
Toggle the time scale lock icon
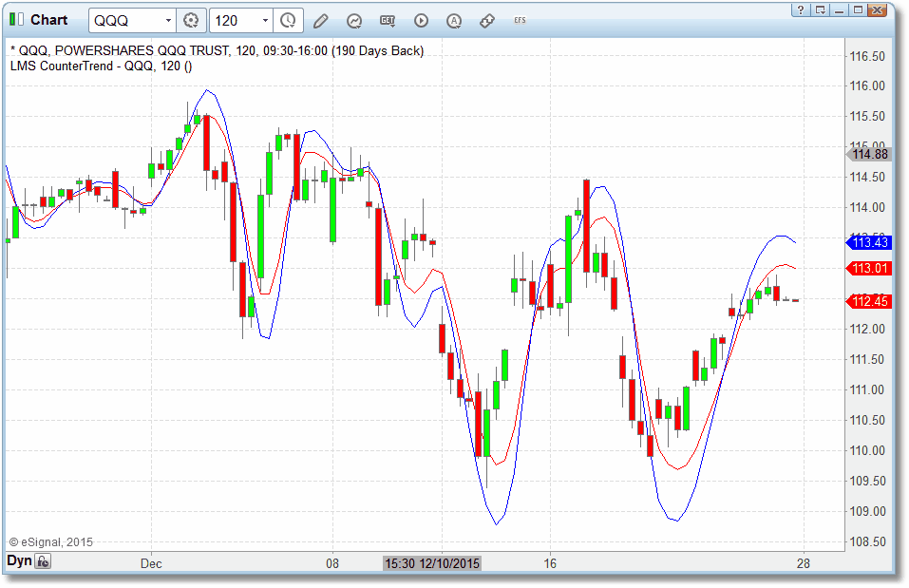tap(43, 561)
